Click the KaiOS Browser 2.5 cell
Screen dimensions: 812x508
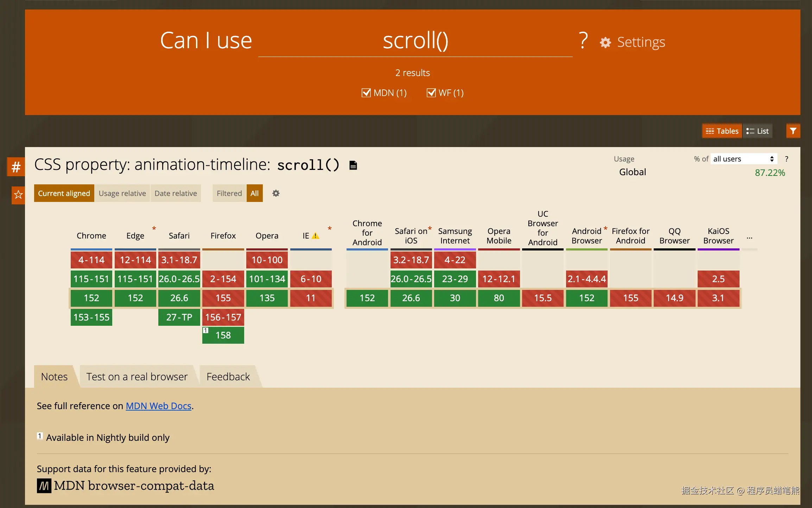tap(718, 279)
